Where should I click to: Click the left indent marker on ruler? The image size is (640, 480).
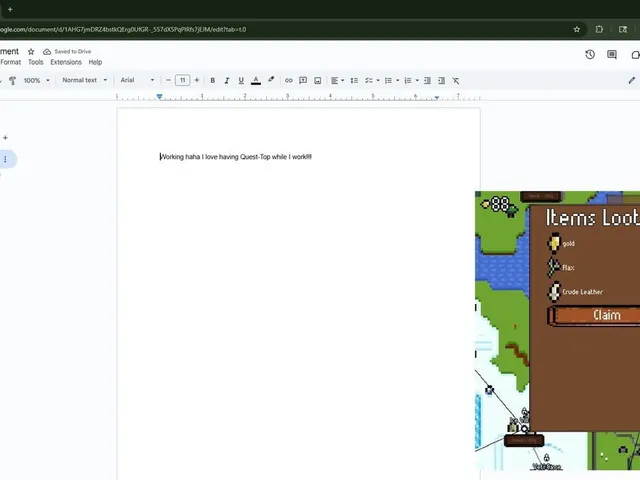pyautogui.click(x=160, y=97)
